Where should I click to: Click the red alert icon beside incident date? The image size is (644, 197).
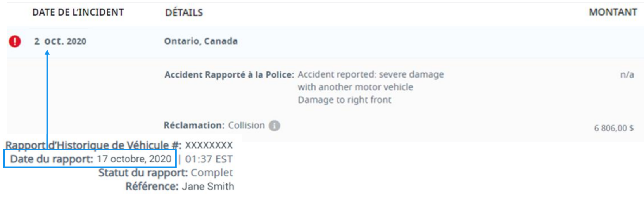tap(15, 41)
